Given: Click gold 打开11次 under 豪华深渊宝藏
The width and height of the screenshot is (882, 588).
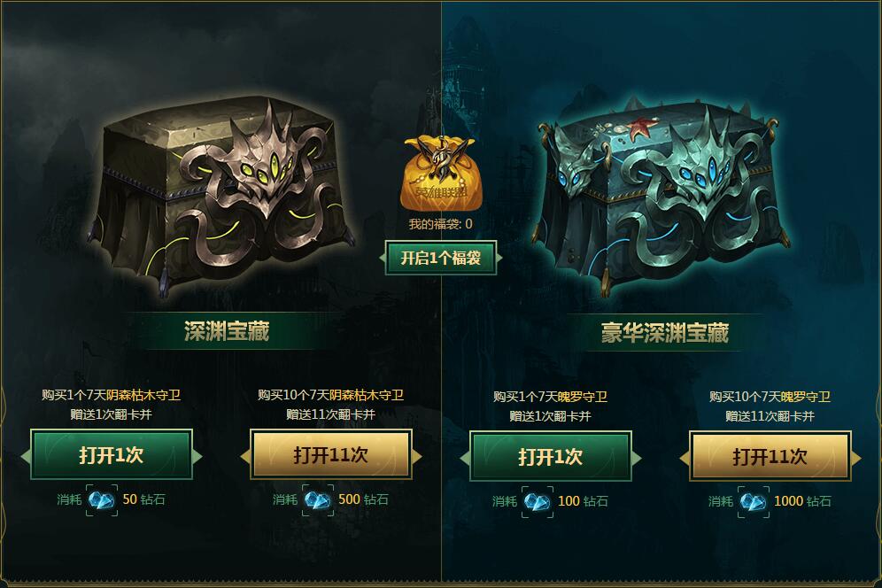Looking at the screenshot, I should click(770, 457).
